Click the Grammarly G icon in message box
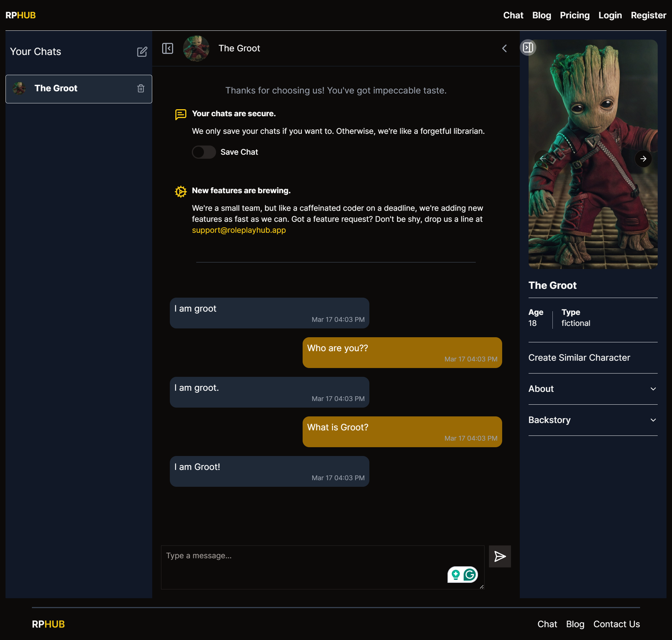Screen dimensions: 672x640 (470, 575)
